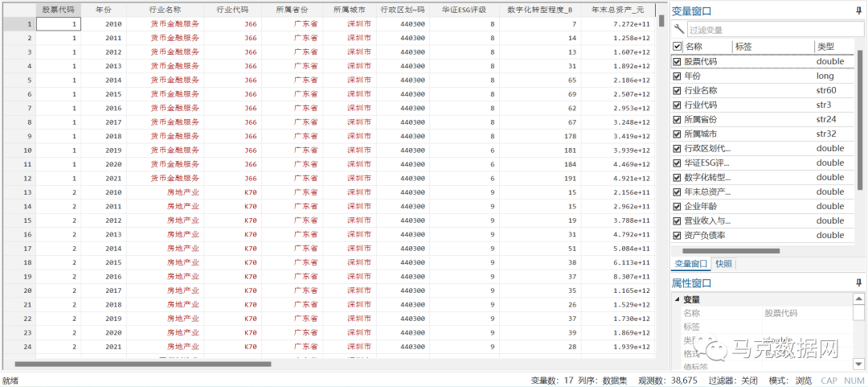Click the data grid horizontal scrollbar
Viewport: 868px width, 387px height.
(143, 364)
